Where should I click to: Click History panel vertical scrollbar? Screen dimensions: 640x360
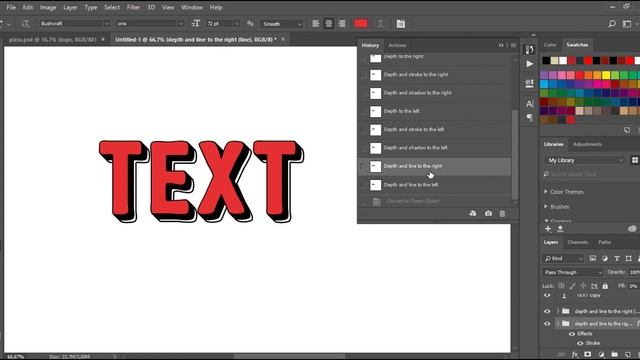click(515, 155)
